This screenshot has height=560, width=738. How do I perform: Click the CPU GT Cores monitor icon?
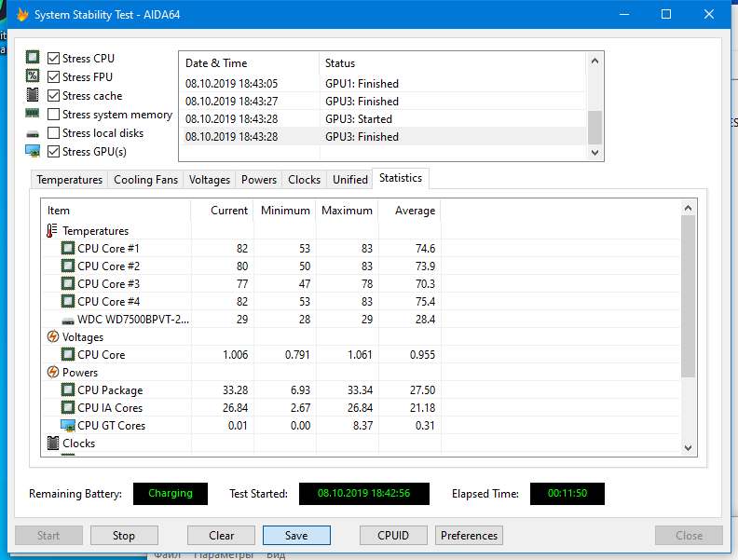pyautogui.click(x=68, y=426)
